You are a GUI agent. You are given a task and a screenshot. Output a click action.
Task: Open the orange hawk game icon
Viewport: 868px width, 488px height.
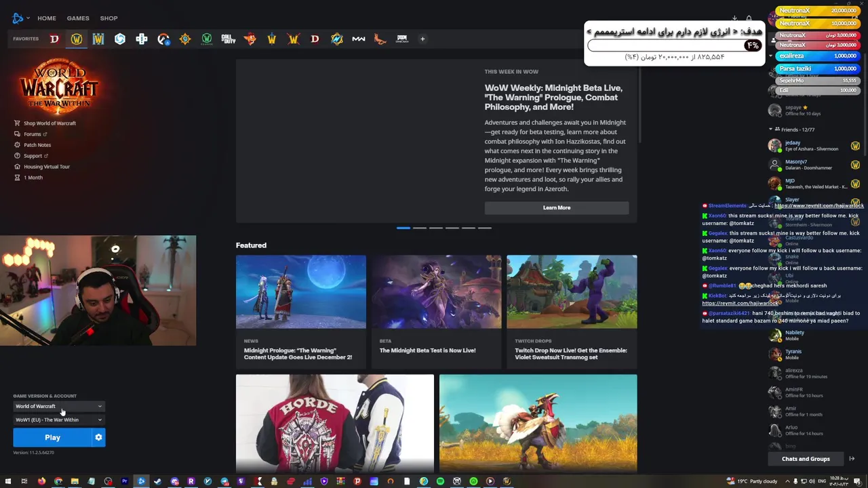(x=380, y=39)
